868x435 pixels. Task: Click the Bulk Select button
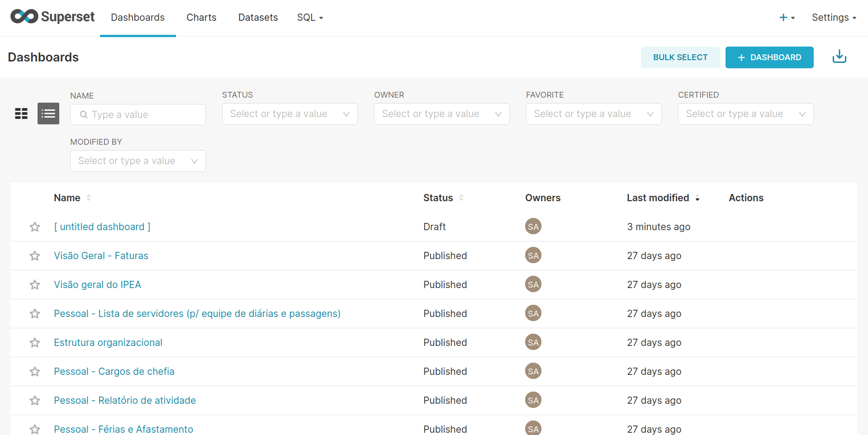coord(680,57)
